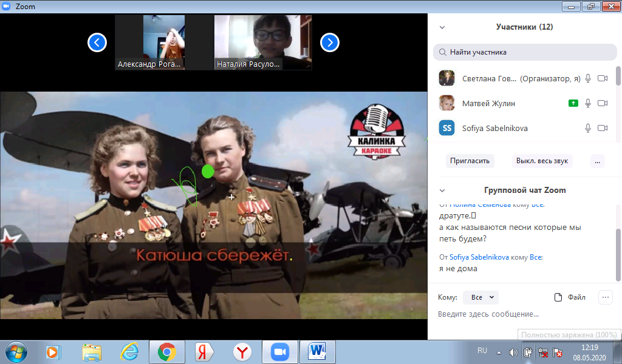Open chat more options ellipsis
The width and height of the screenshot is (622, 364).
coord(606,297)
